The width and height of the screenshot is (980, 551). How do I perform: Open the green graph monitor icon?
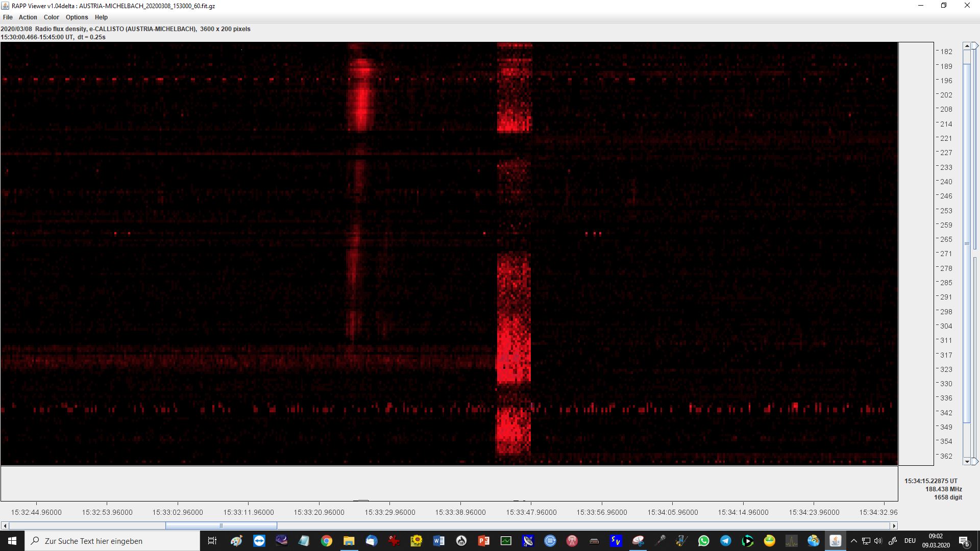point(506,541)
